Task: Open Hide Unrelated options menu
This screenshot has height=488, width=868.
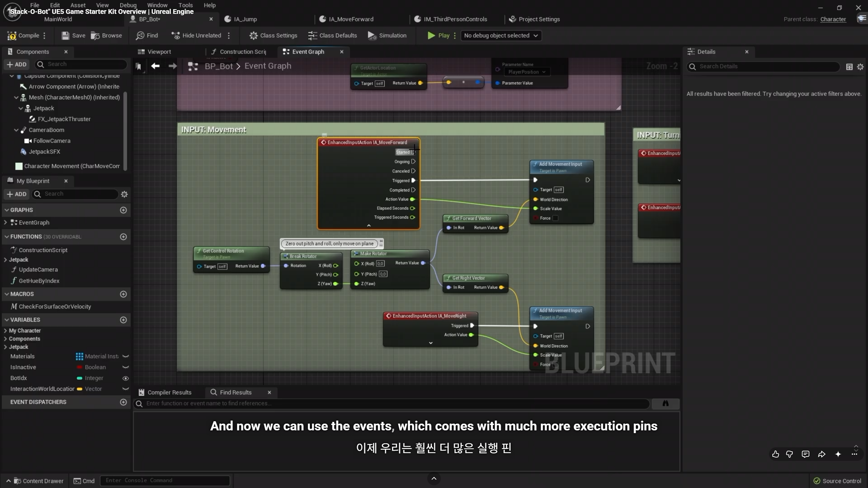Action: tap(229, 36)
